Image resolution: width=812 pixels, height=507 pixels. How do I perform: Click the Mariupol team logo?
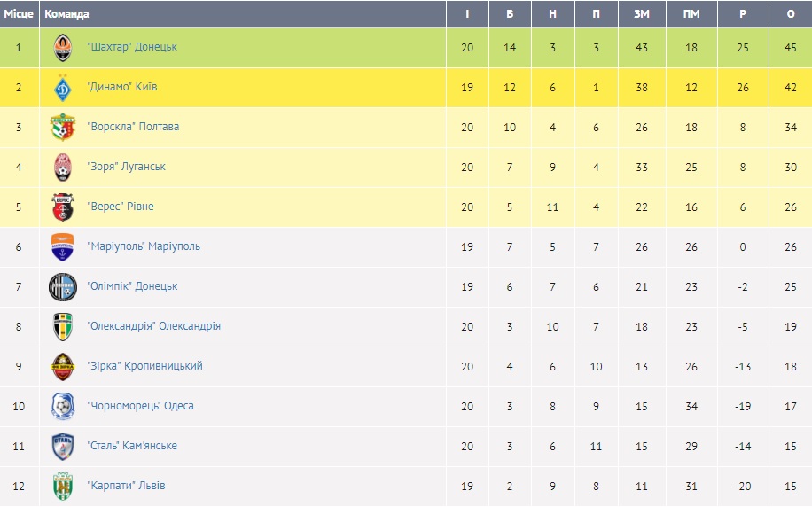click(63, 247)
